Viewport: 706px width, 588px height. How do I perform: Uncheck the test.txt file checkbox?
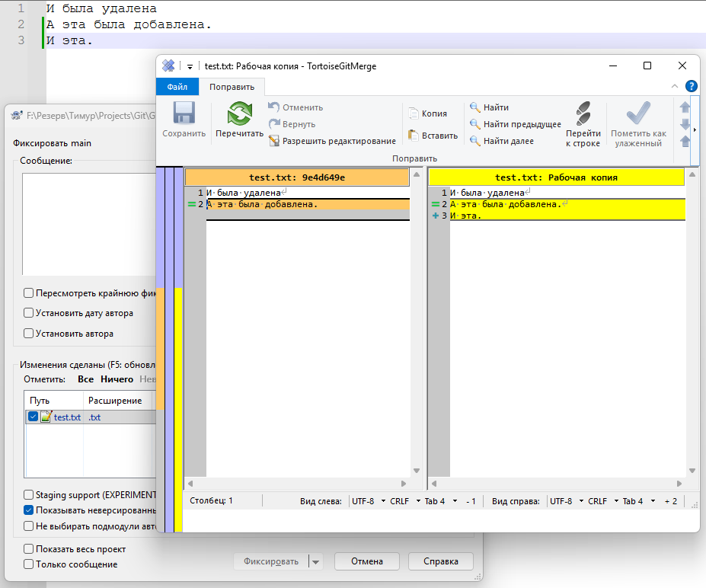click(33, 417)
